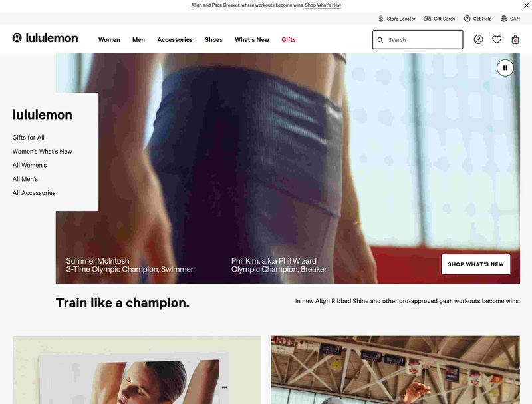Open the Accessories menu
Viewport: 532px width, 404px height.
point(175,40)
